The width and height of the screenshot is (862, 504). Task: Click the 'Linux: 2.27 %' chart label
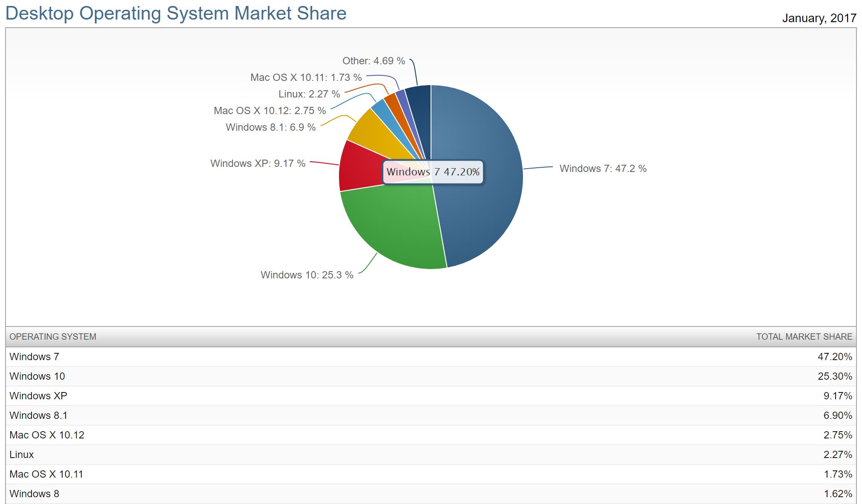click(x=309, y=94)
